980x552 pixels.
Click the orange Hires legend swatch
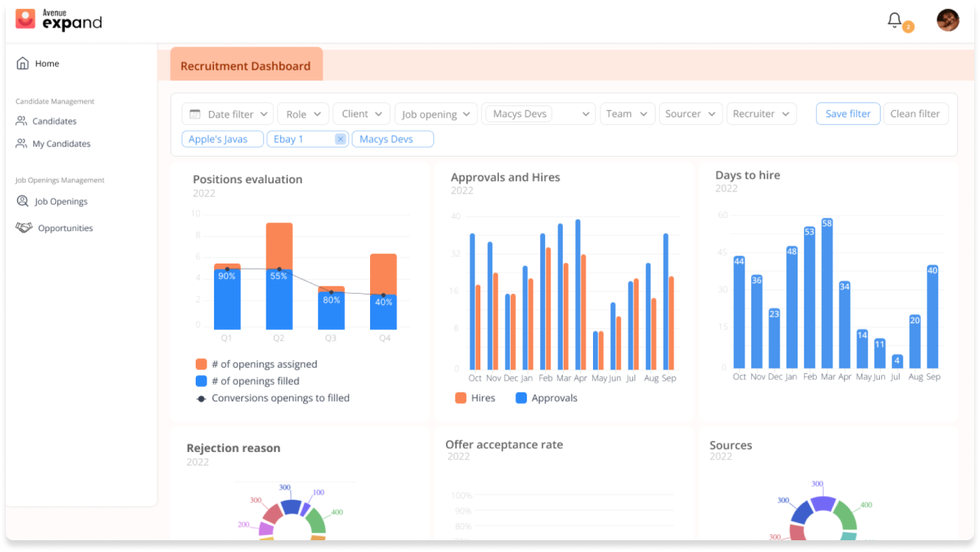click(x=461, y=398)
